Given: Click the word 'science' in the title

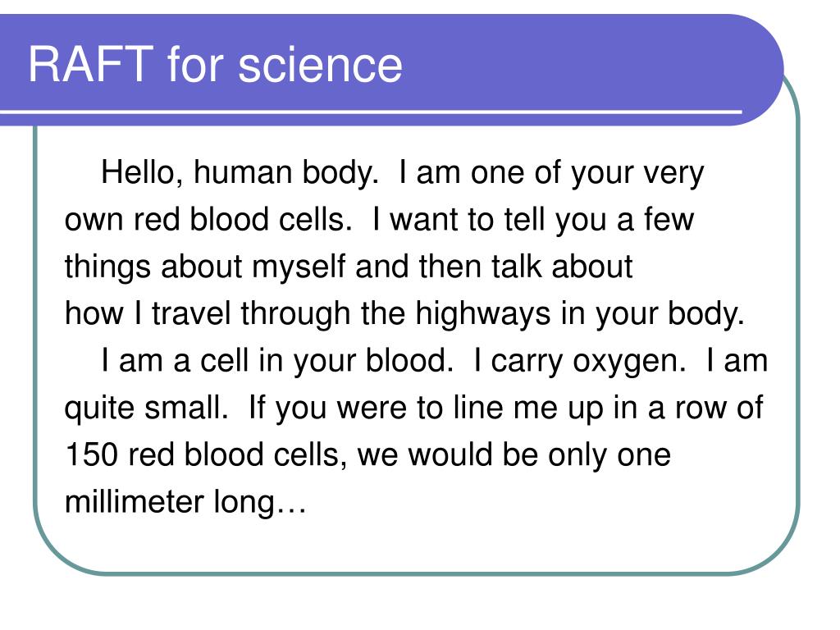Looking at the screenshot, I should tap(320, 66).
